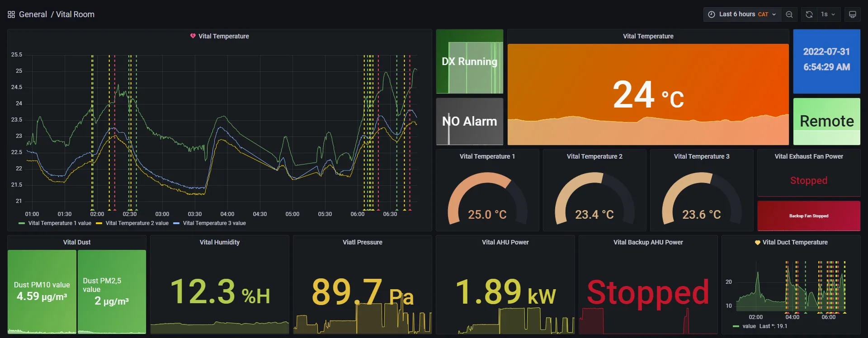Open the Vital Dust panel title menu
This screenshot has height=338, width=868.
coord(77,242)
